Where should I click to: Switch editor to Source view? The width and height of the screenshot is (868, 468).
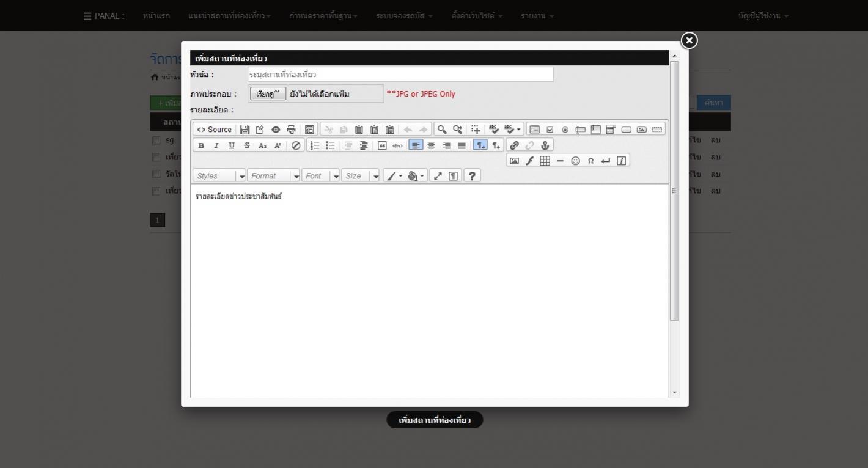pyautogui.click(x=214, y=130)
